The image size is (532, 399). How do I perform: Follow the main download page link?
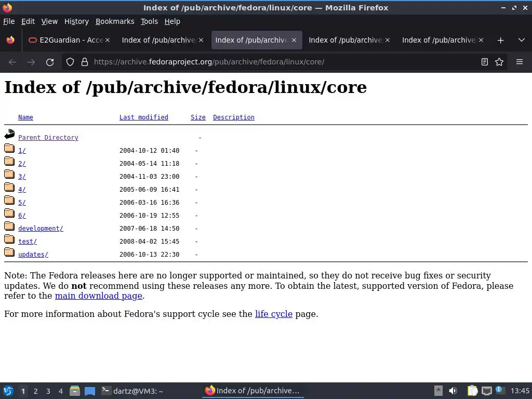[98, 296]
